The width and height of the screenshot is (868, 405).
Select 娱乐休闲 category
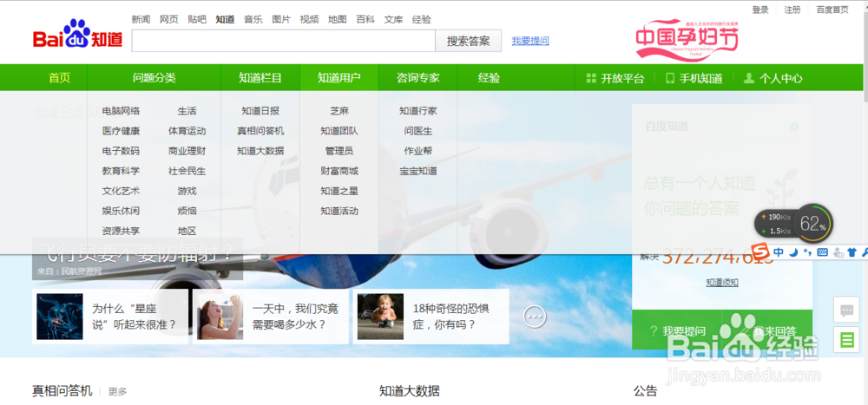[121, 211]
